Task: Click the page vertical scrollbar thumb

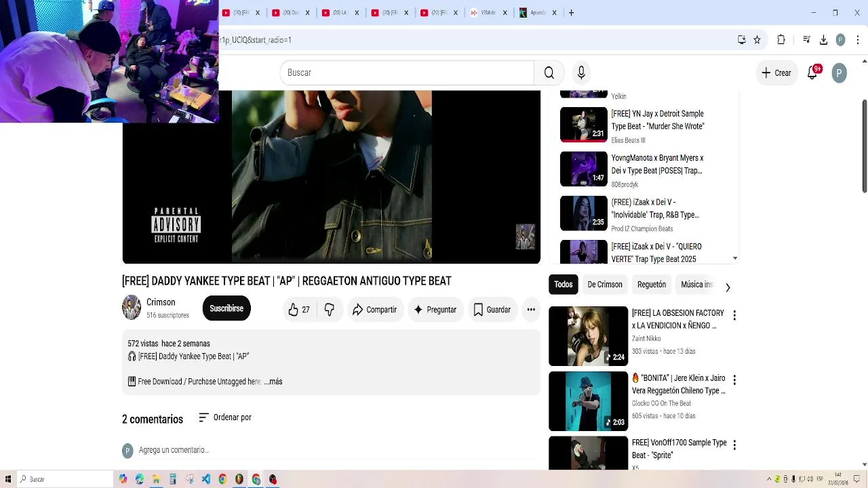Action: pyautogui.click(x=864, y=146)
